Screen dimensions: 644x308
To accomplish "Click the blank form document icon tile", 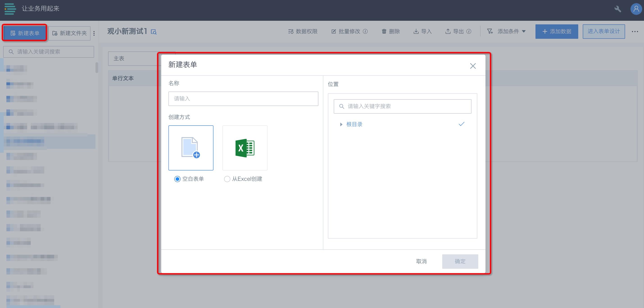I will click(191, 148).
